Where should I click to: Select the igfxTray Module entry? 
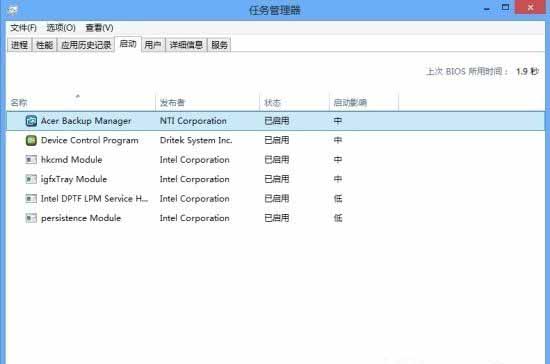coord(74,179)
